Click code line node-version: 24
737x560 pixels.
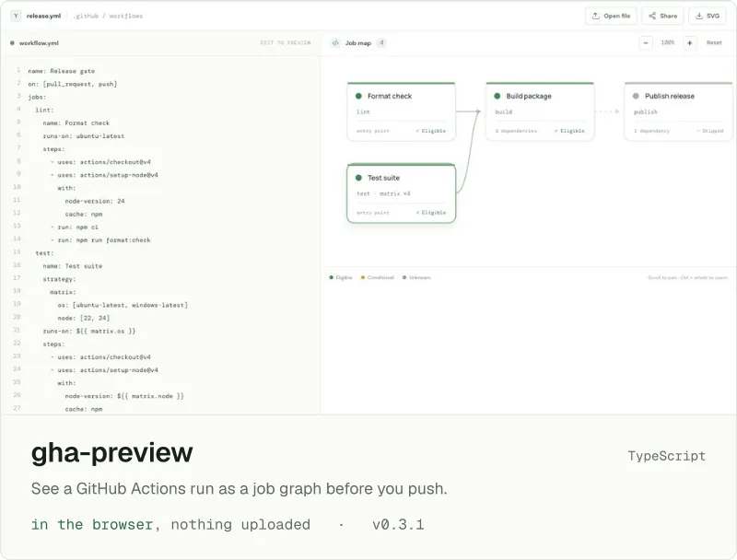pyautogui.click(x=95, y=201)
